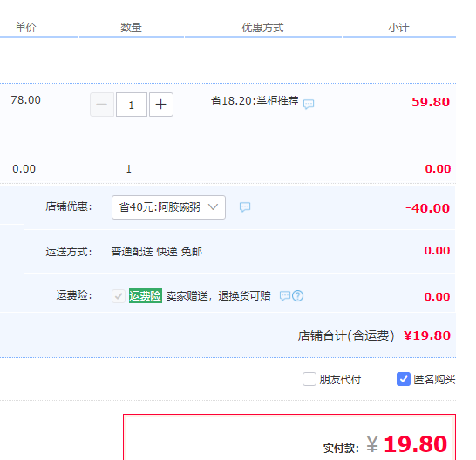Viewport: 476px width, 460px height.
Task: Click the comment icon next to 店铺优惠 dropdown
Action: (x=245, y=207)
